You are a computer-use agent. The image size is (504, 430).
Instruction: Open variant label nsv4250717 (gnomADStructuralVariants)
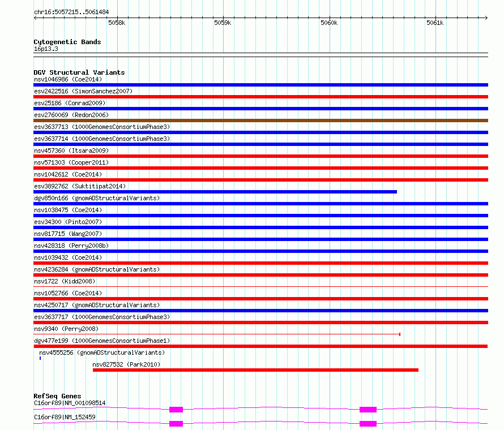pyautogui.click(x=97, y=305)
